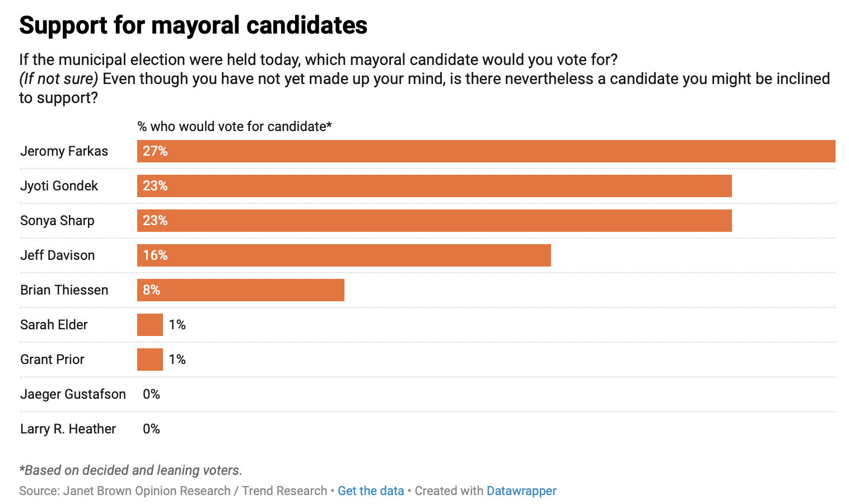Screen dimensions: 849x504
Task: Click the 'Larry R. Heather' label
Action: coord(68,429)
